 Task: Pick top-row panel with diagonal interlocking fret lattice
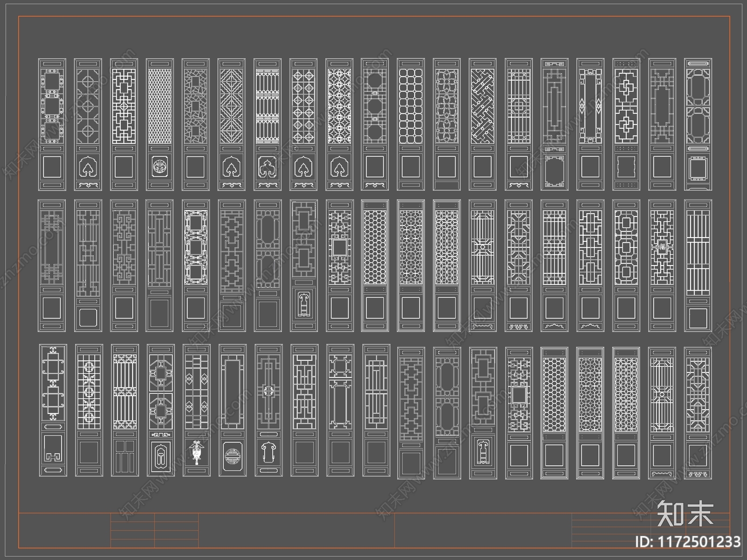tap(483, 125)
